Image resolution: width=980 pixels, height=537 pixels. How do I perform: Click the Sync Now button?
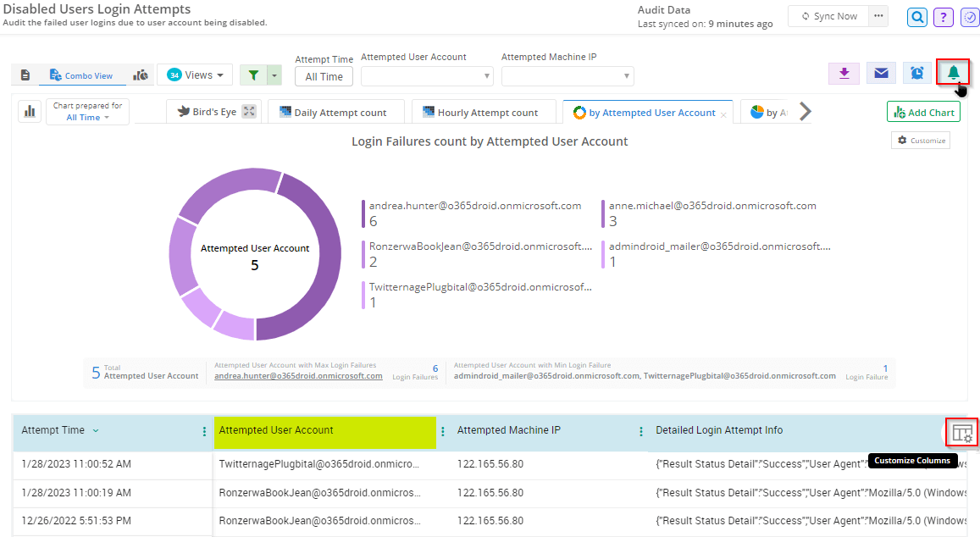(x=828, y=16)
